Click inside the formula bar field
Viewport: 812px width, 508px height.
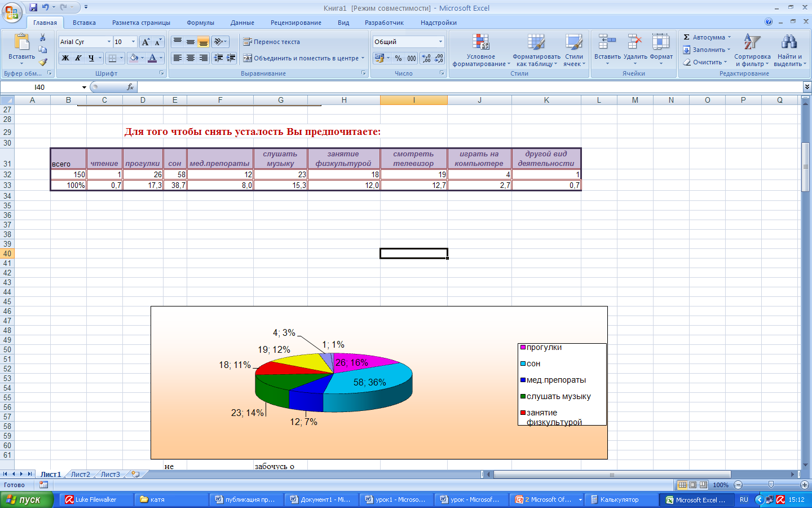470,87
